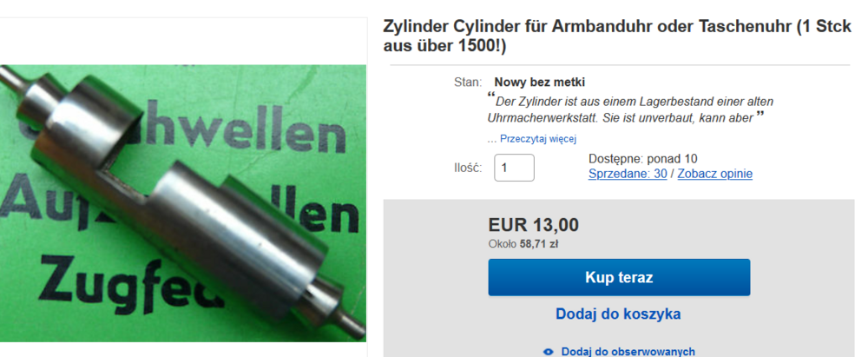Click the eye icon beside Dodaj do obserwowanych
Image resolution: width=868 pixels, height=357 pixels.
point(549,352)
